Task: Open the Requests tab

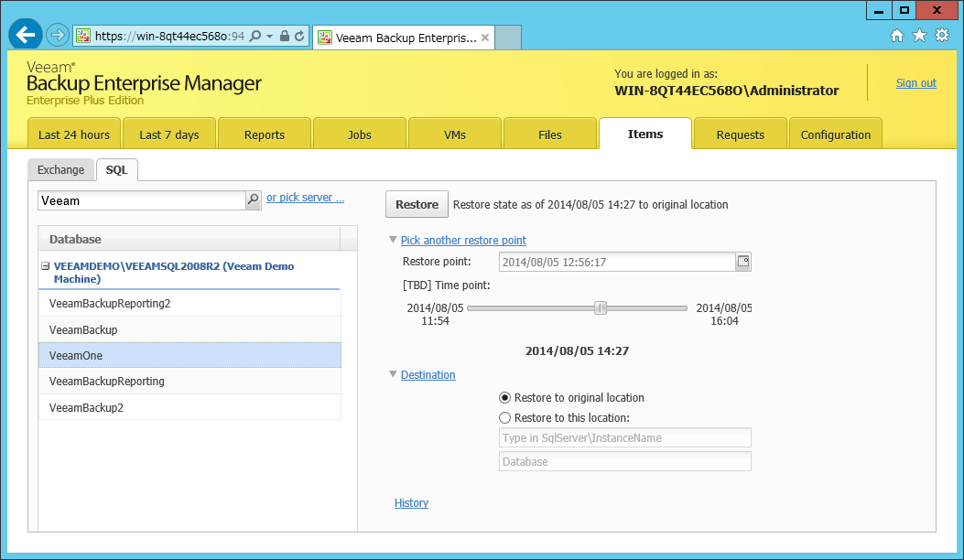Action: pyautogui.click(x=741, y=134)
